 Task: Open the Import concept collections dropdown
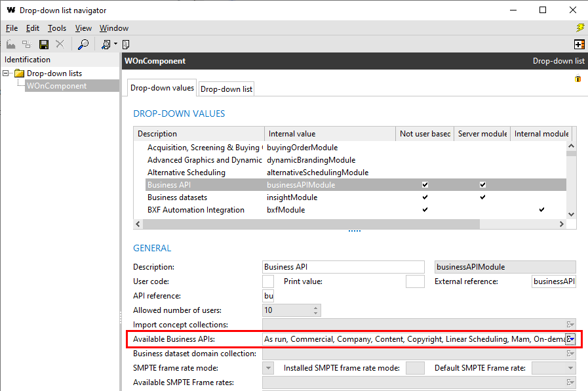pos(570,325)
